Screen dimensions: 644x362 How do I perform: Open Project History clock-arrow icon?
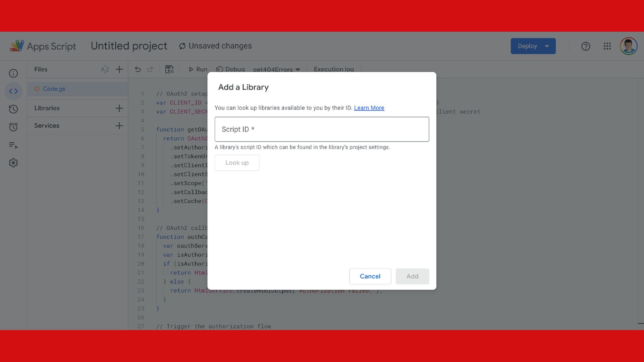(x=13, y=109)
